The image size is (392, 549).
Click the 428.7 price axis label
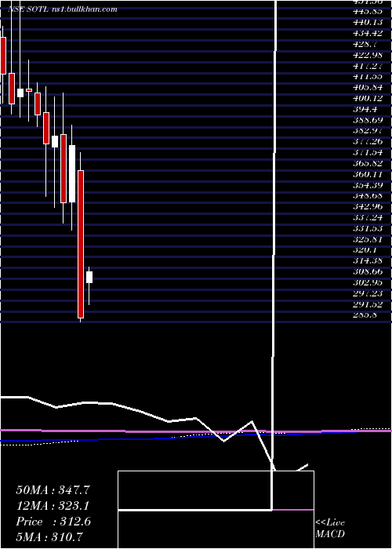pyautogui.click(x=365, y=44)
